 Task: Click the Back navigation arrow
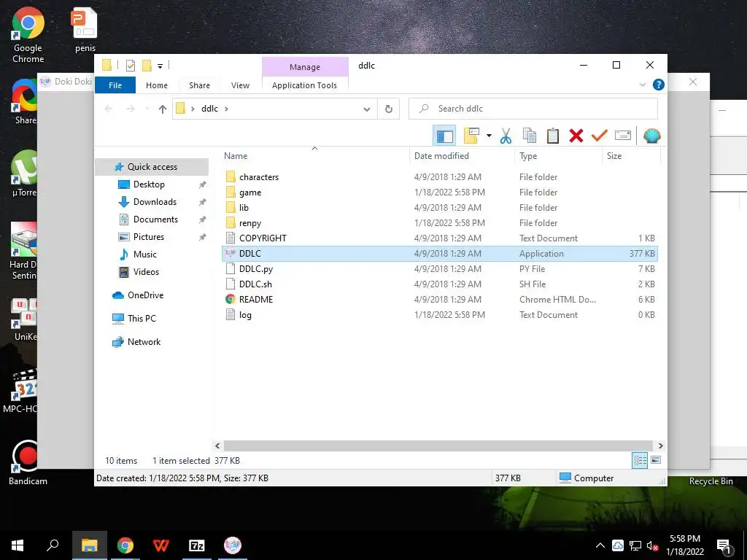109,109
